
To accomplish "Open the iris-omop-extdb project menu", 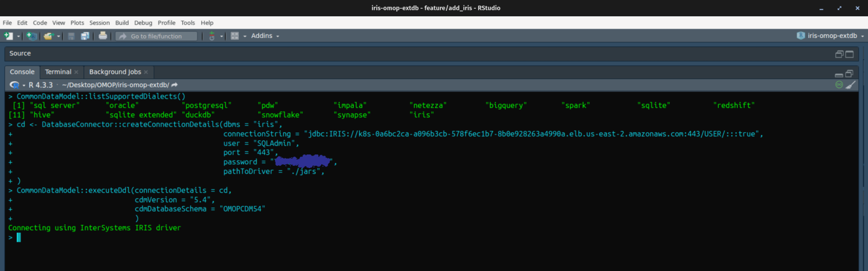I will pyautogui.click(x=831, y=36).
